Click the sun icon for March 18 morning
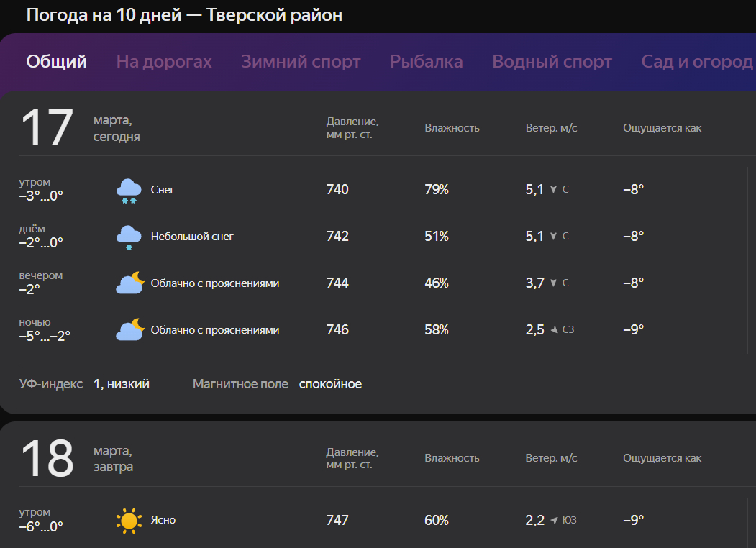This screenshot has height=548, width=756. coord(129,521)
